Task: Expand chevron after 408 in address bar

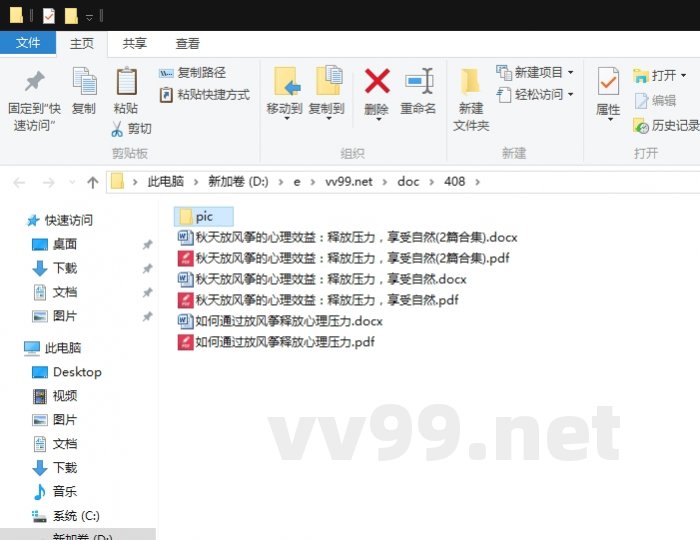Action: (x=478, y=182)
